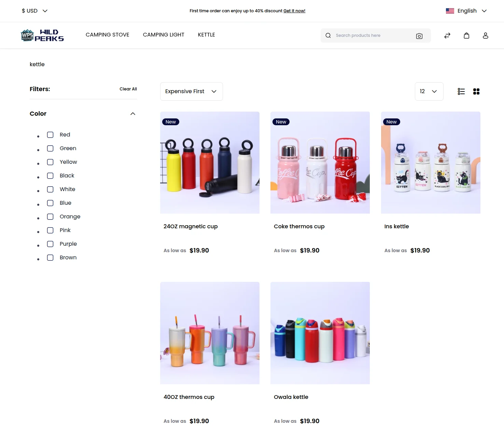Open the Expensive First sort dropdown
This screenshot has height=432, width=504.
click(192, 91)
